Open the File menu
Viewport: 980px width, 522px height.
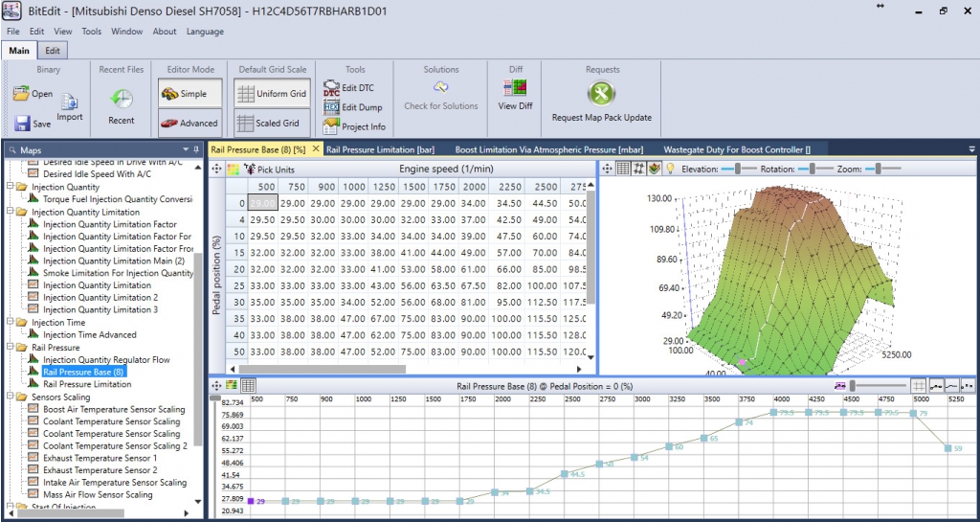click(x=12, y=32)
